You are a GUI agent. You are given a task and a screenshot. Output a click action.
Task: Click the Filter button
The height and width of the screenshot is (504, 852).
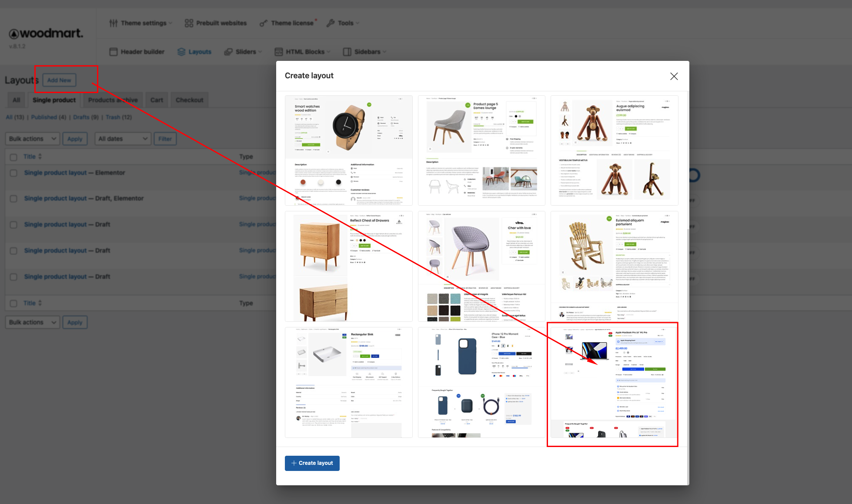165,139
